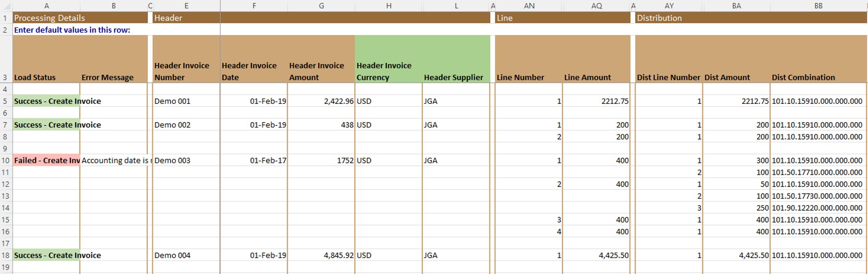Click the '4,425.50' line amount in row 18
Screen dimensions: 868x274
[597, 255]
